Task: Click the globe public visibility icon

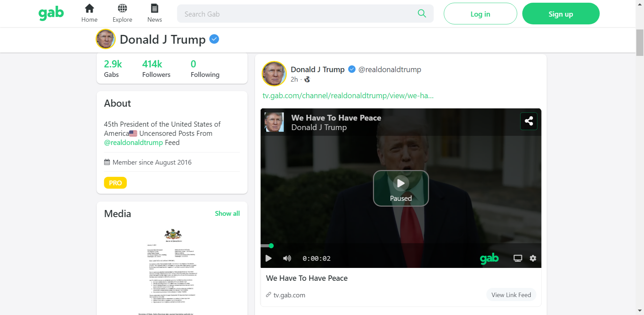Action: [307, 79]
